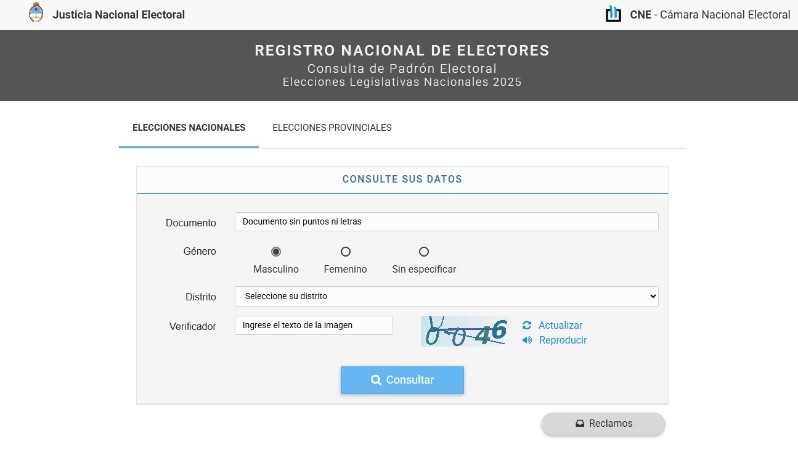Viewport: 798px width, 449px height.
Task: Click the speaker audio captcha icon
Action: (x=527, y=340)
